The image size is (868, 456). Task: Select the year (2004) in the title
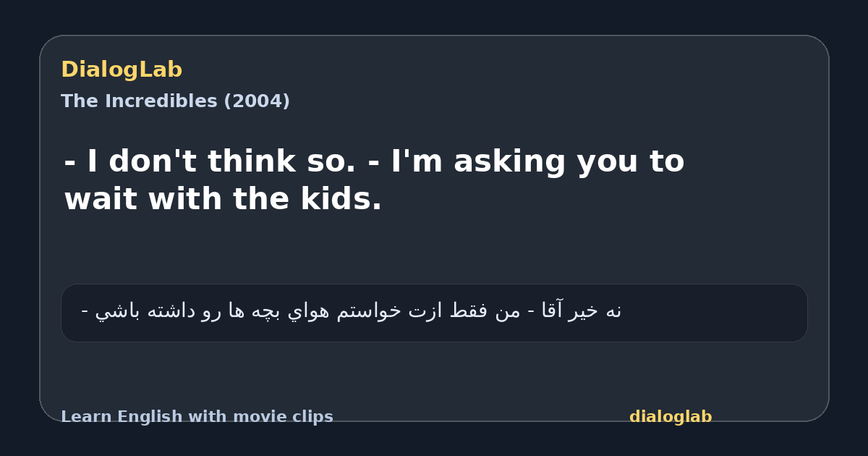click(x=257, y=101)
